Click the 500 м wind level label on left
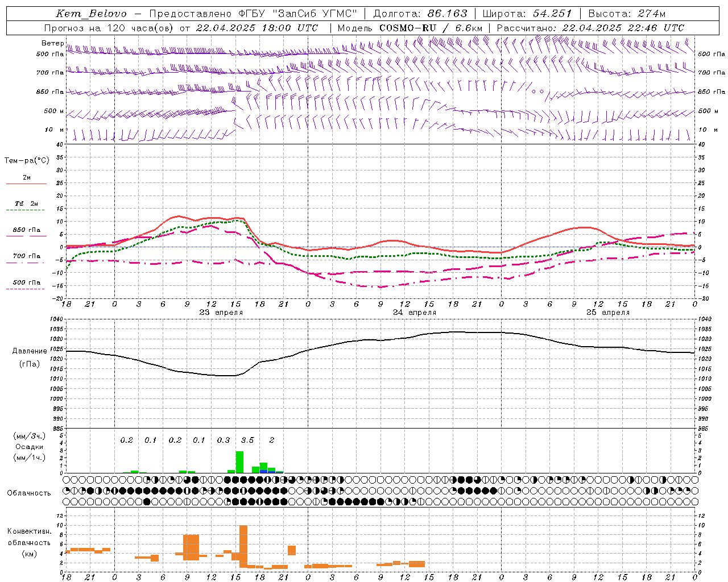 pos(54,111)
